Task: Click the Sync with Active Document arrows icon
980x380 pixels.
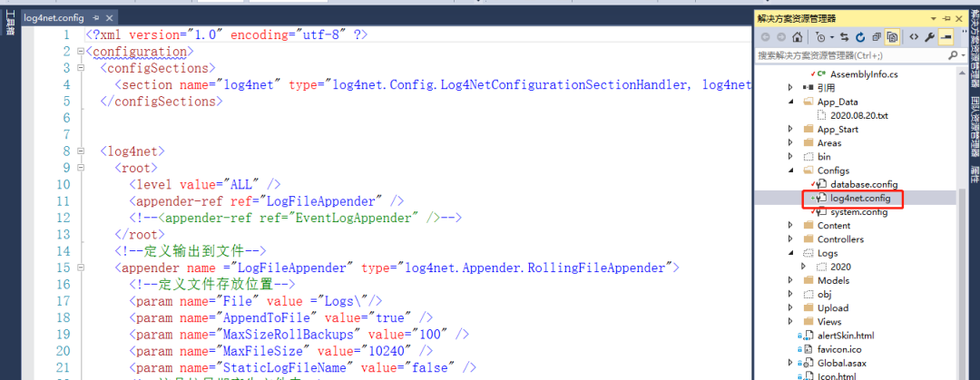Action: [x=845, y=37]
